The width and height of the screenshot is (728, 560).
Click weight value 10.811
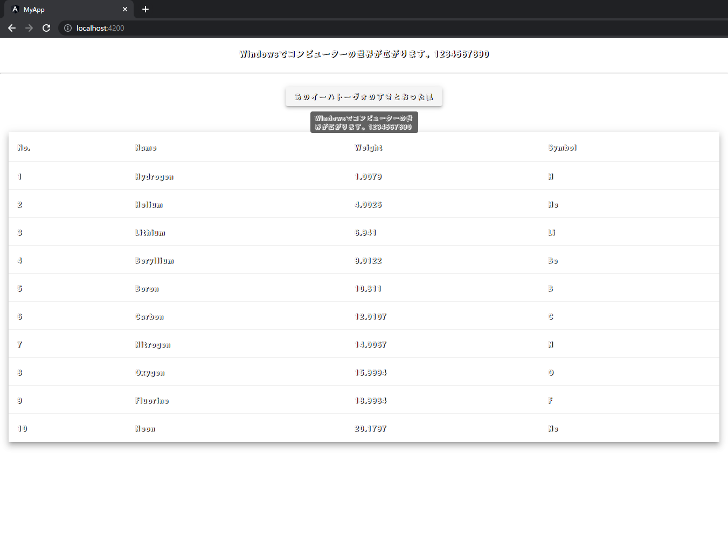pyautogui.click(x=368, y=289)
